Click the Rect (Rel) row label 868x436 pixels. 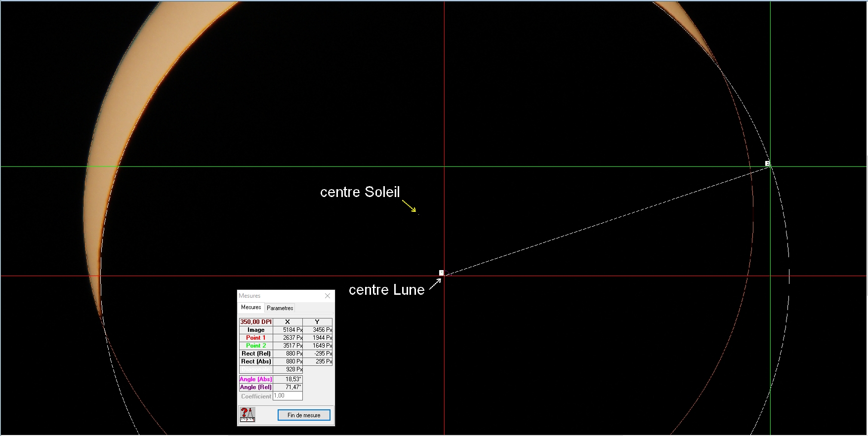click(x=256, y=354)
